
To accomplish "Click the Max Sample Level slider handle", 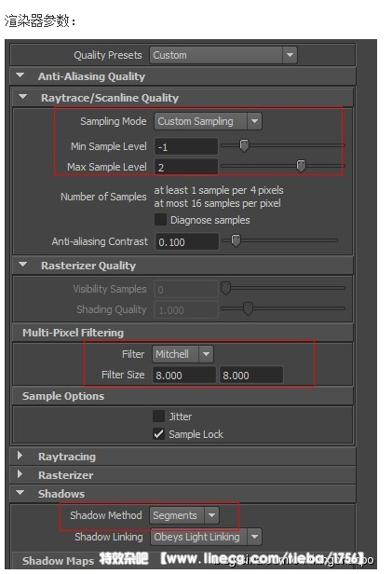I will tap(301, 166).
